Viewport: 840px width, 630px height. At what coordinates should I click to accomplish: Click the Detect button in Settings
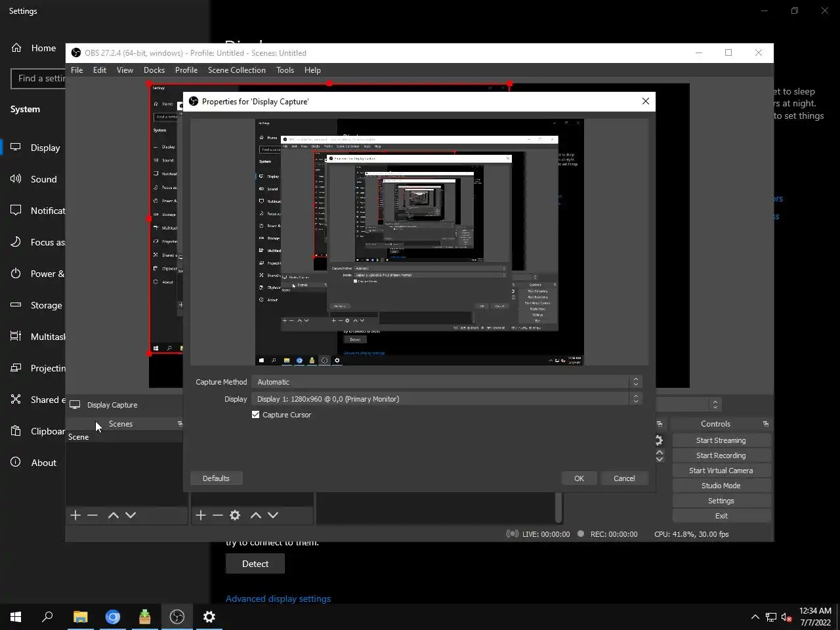tap(255, 564)
